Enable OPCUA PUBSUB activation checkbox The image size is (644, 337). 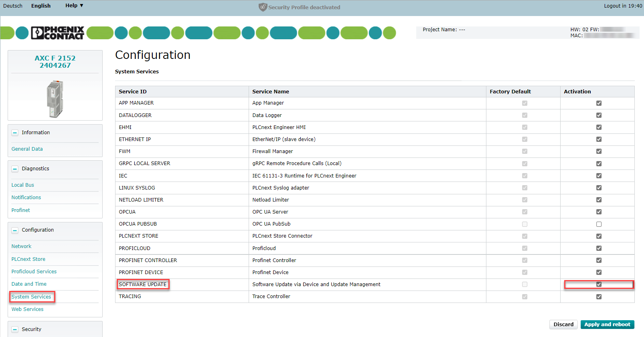(x=599, y=224)
